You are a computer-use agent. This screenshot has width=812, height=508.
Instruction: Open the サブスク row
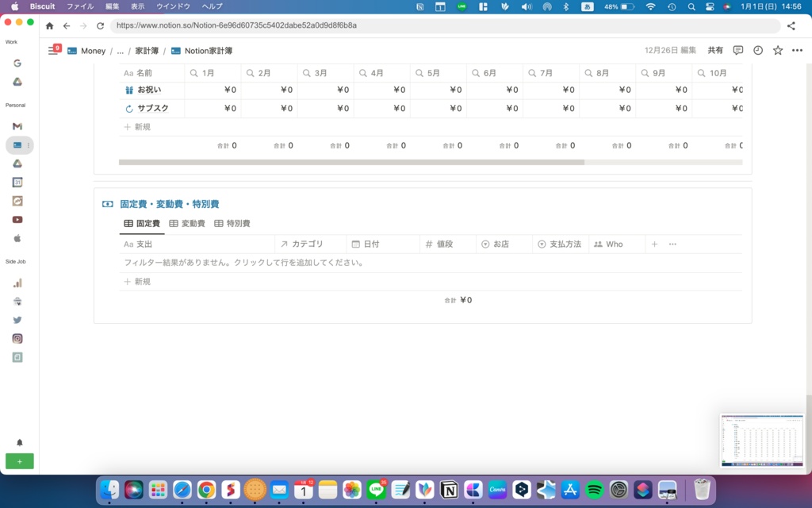tap(153, 108)
